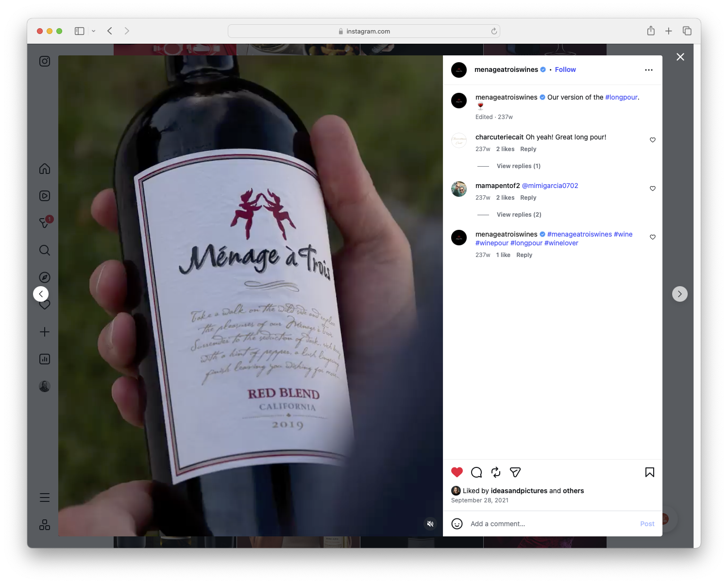Image resolution: width=728 pixels, height=584 pixels.
Task: Follow menageatroiswines
Action: pos(565,69)
